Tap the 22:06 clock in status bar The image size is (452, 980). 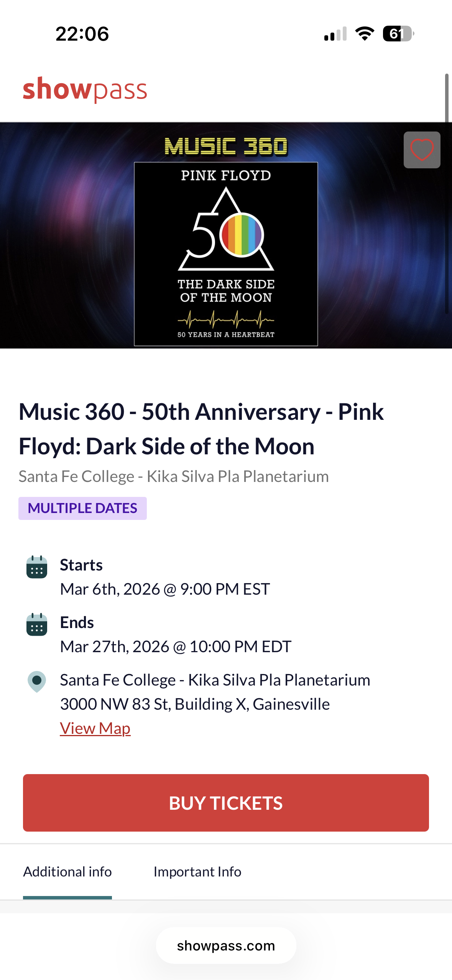(x=82, y=34)
